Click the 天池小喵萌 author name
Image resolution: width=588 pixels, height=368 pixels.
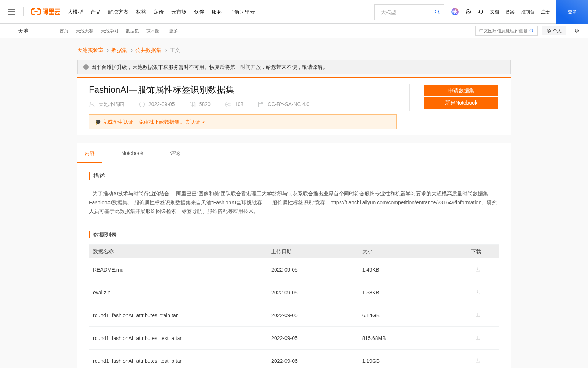(x=111, y=105)
